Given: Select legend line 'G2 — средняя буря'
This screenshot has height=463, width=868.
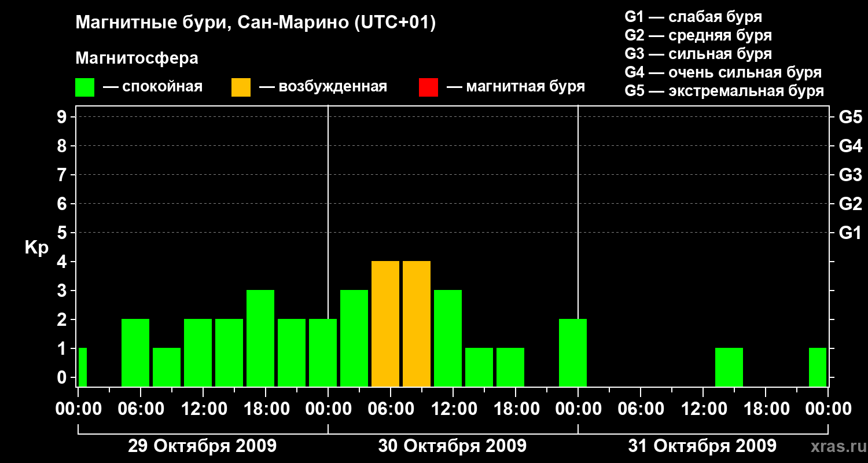Looking at the screenshot, I should click(698, 35).
